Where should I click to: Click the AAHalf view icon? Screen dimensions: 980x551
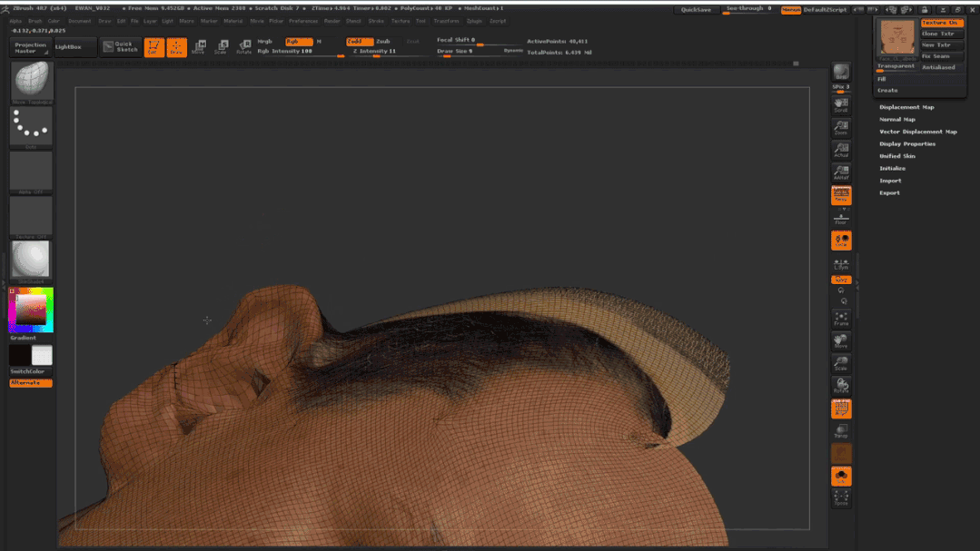coord(841,172)
